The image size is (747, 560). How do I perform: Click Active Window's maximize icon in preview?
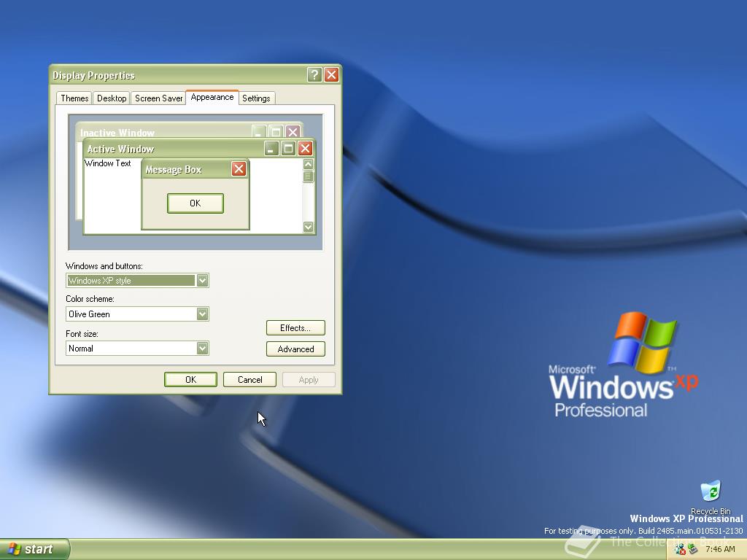[x=288, y=149]
